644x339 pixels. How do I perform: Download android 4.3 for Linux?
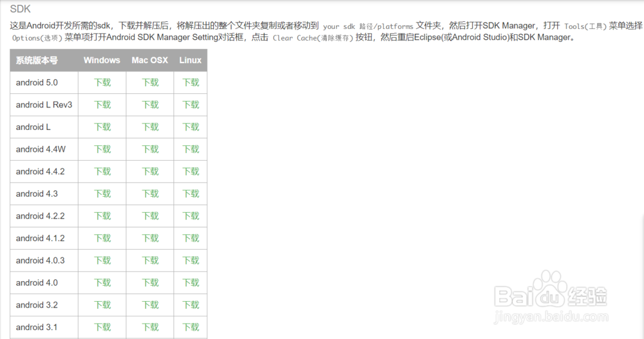191,194
